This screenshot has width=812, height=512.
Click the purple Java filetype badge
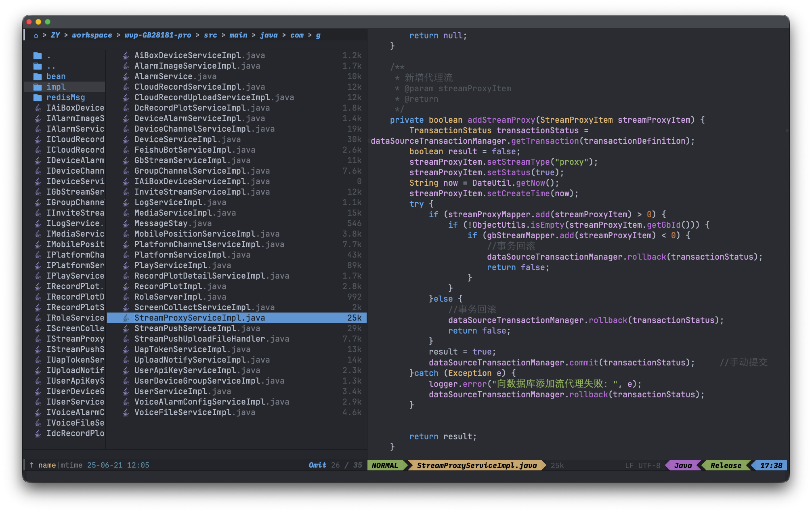tap(683, 466)
